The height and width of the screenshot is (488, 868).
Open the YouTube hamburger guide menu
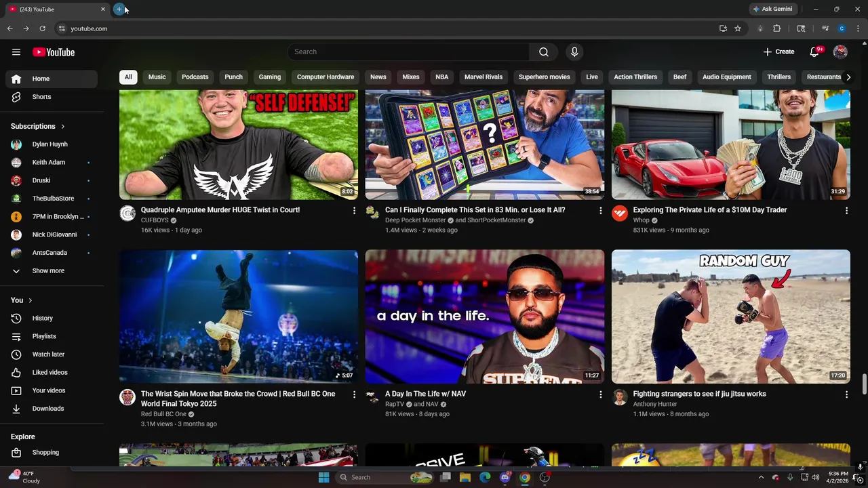[x=16, y=52]
